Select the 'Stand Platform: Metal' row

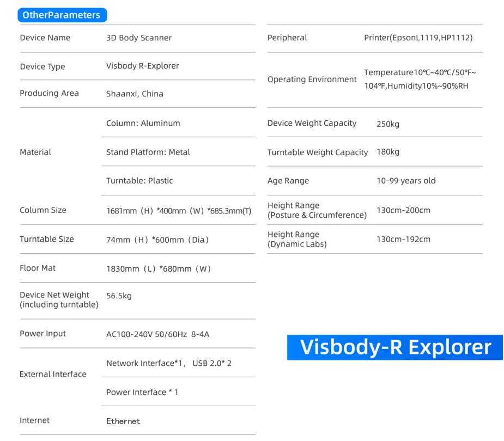point(148,152)
